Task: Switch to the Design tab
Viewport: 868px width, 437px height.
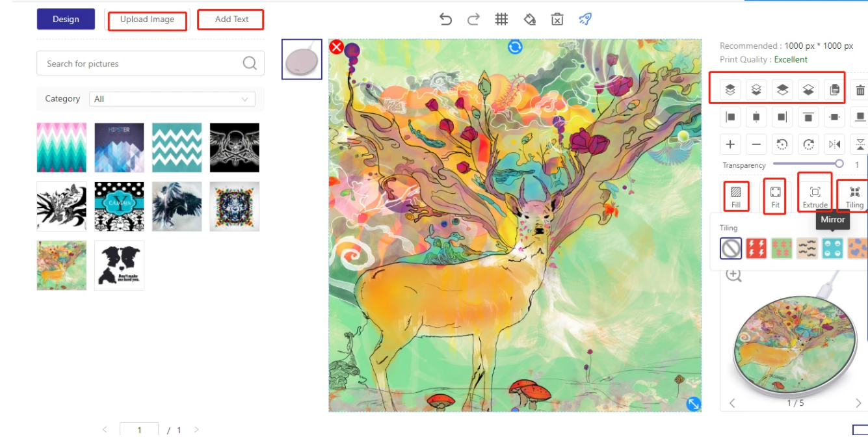Action: pos(66,20)
